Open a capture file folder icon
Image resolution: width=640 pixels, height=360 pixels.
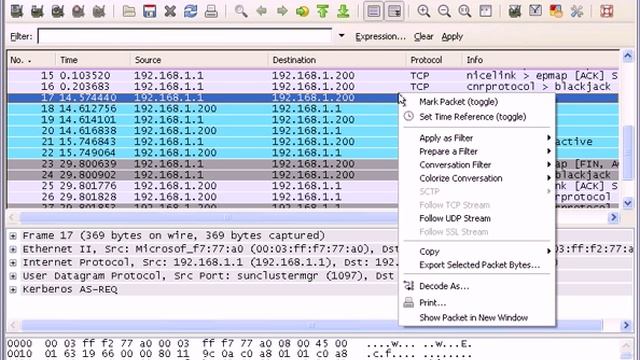129,11
